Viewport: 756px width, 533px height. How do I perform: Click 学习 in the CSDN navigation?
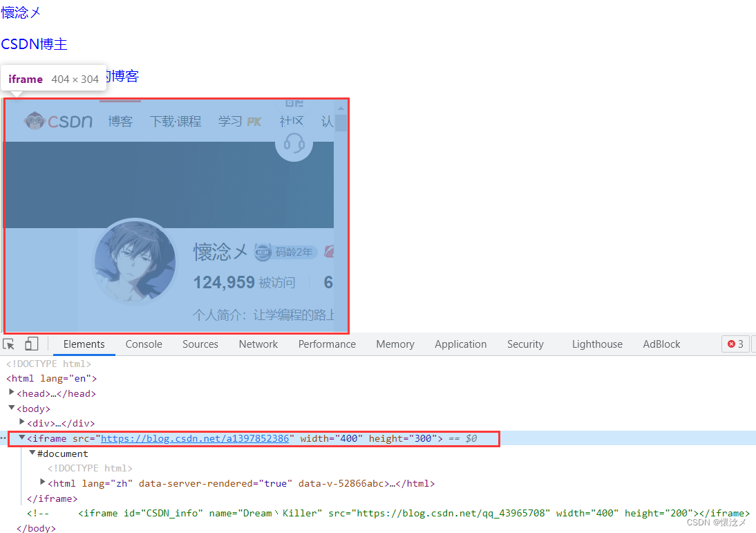(x=230, y=121)
